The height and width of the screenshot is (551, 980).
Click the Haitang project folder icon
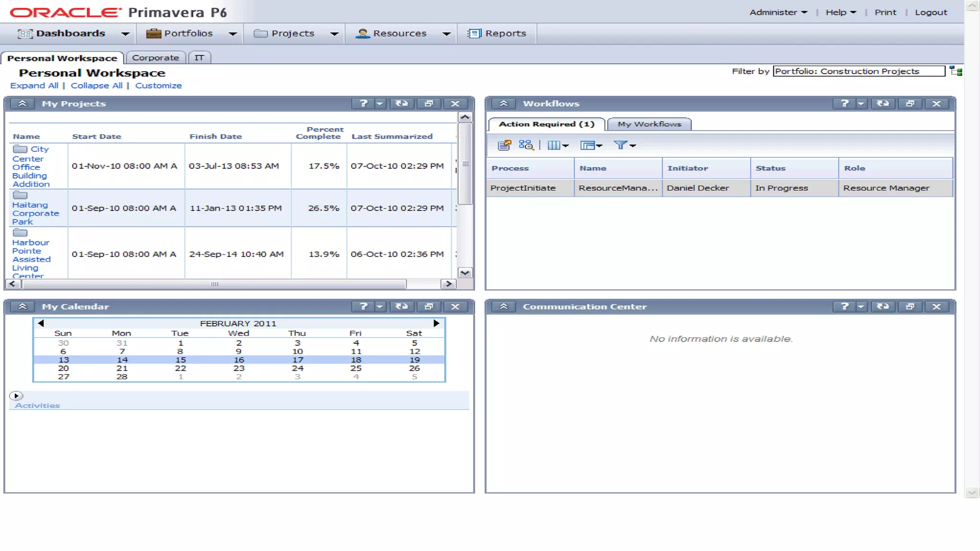pyautogui.click(x=20, y=195)
